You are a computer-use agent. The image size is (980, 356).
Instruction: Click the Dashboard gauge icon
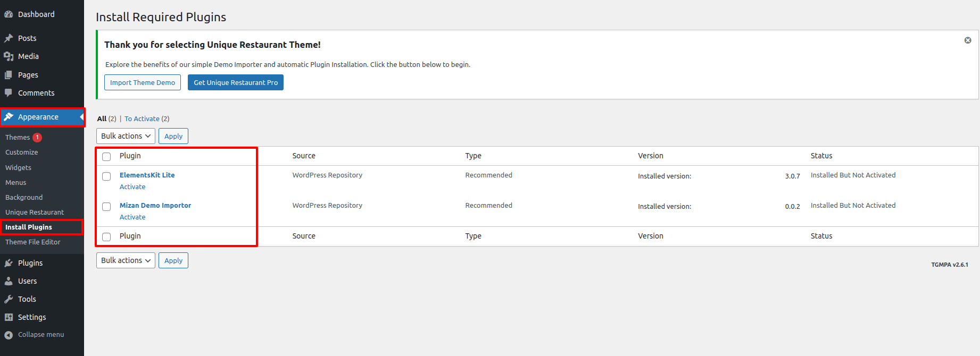[9, 14]
